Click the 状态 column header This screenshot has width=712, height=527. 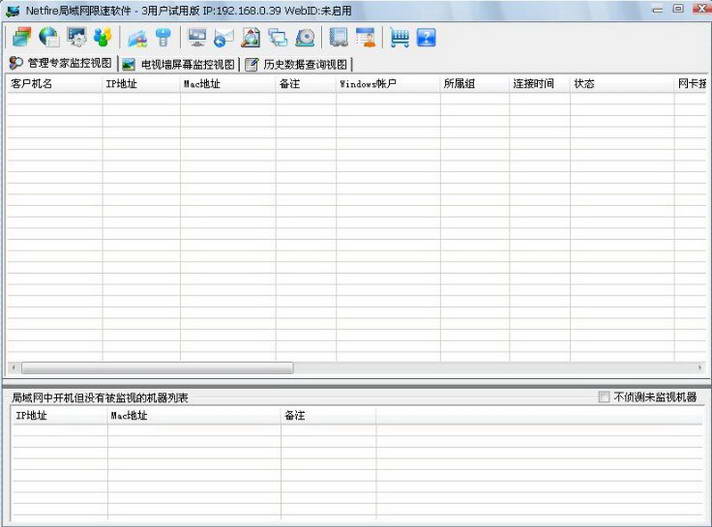pyautogui.click(x=622, y=84)
